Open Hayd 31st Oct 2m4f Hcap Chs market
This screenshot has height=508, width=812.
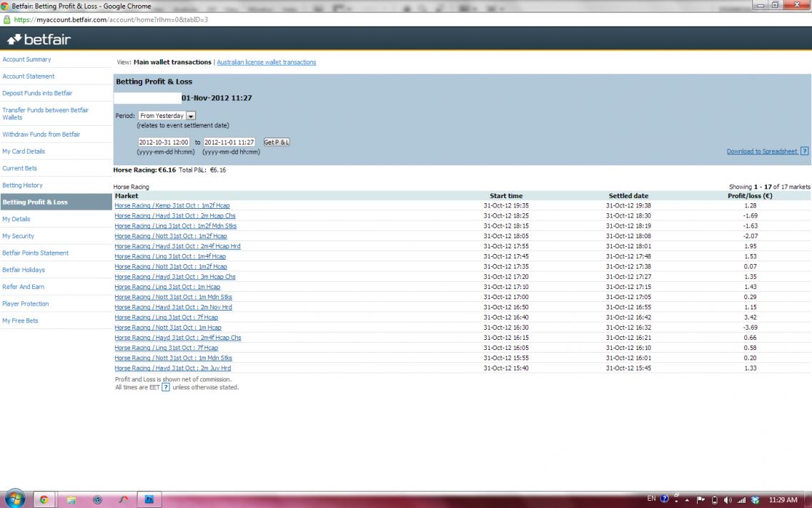pyautogui.click(x=178, y=338)
